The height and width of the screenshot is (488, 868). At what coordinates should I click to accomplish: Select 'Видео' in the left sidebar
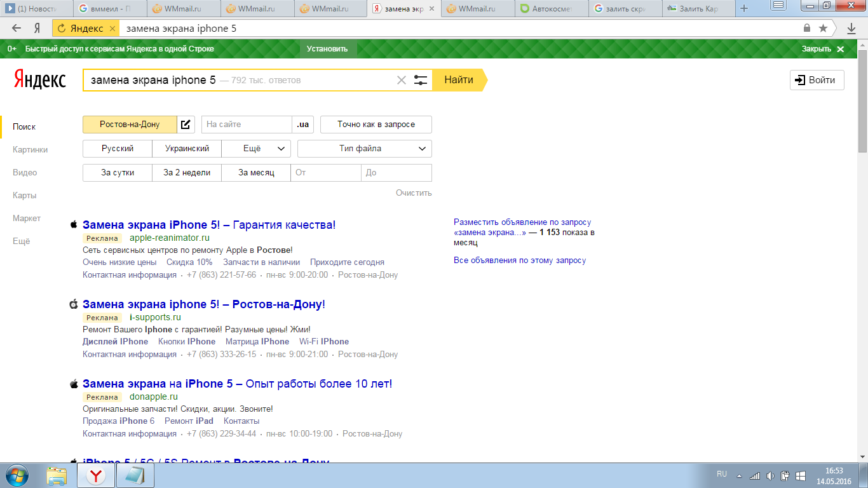tap(25, 173)
